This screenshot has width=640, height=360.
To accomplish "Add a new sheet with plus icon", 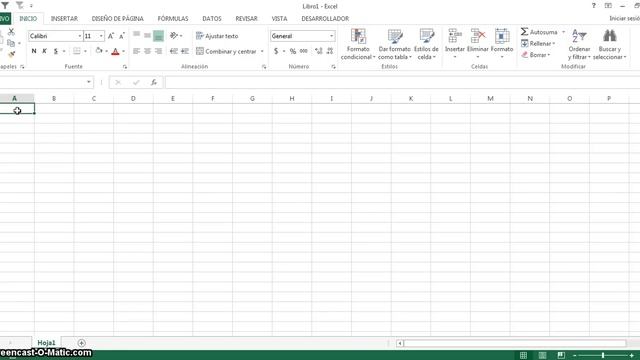I will coord(81,343).
